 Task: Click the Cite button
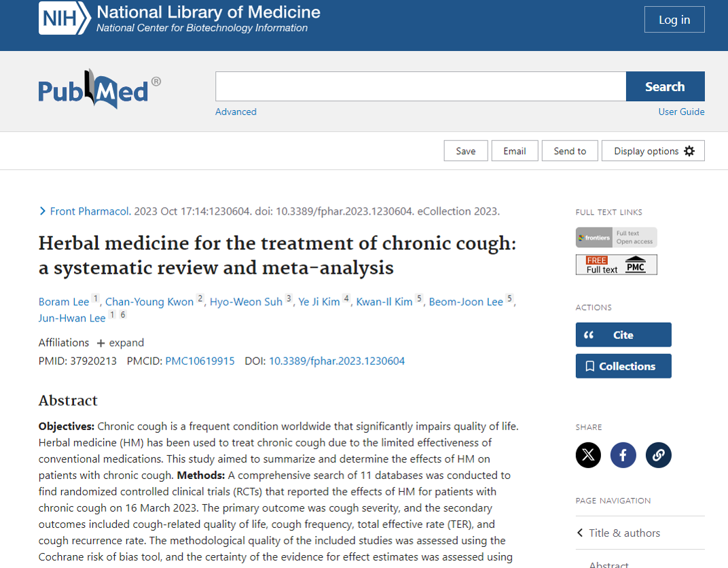click(x=623, y=335)
